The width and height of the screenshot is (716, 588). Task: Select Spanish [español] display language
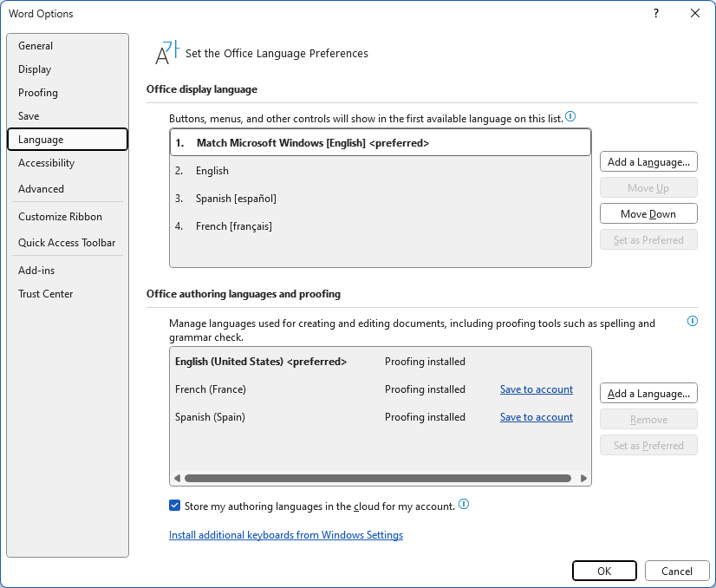[x=381, y=199]
